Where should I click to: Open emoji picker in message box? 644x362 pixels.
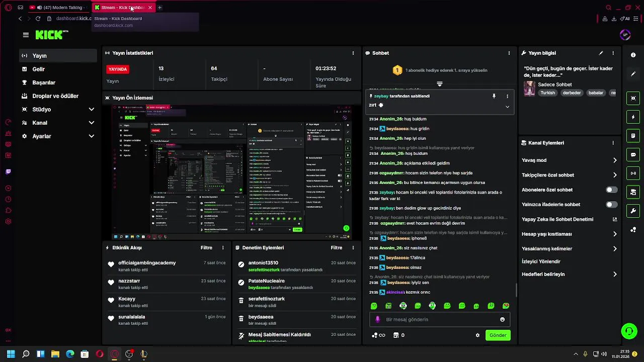click(502, 320)
